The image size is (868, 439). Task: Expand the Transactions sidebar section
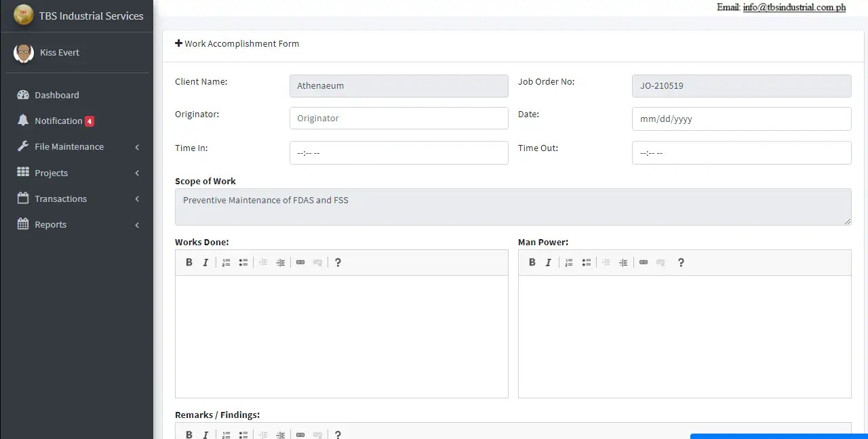point(60,198)
